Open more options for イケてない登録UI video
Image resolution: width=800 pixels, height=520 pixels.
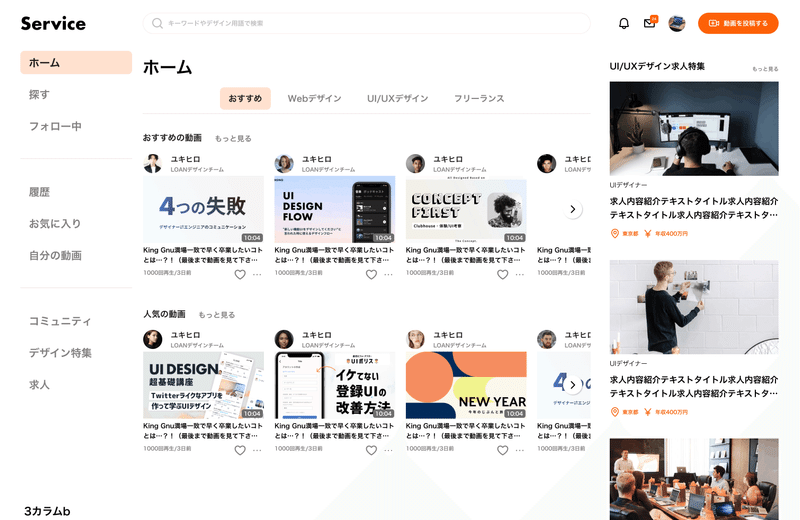389,450
